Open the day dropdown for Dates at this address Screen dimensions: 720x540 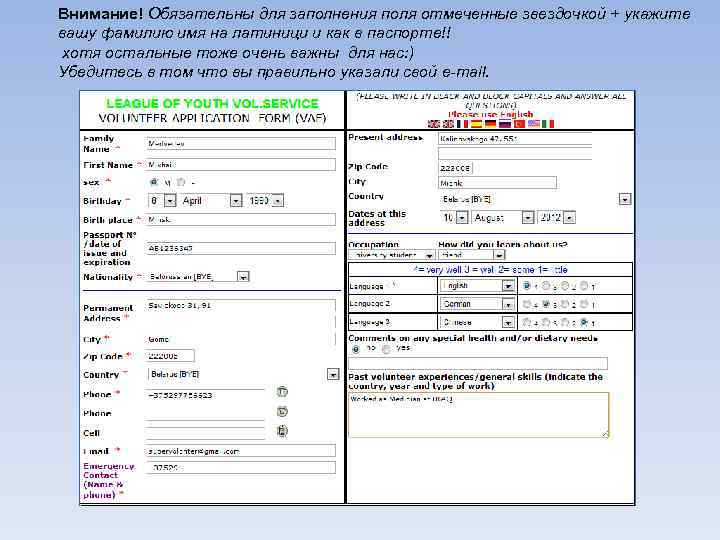462,217
